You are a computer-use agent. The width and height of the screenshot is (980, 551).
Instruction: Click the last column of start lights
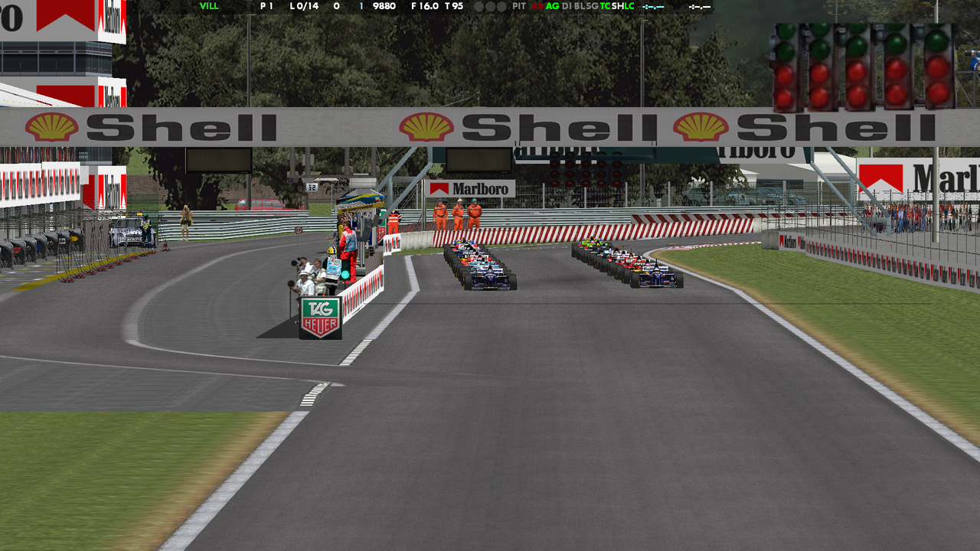click(939, 65)
